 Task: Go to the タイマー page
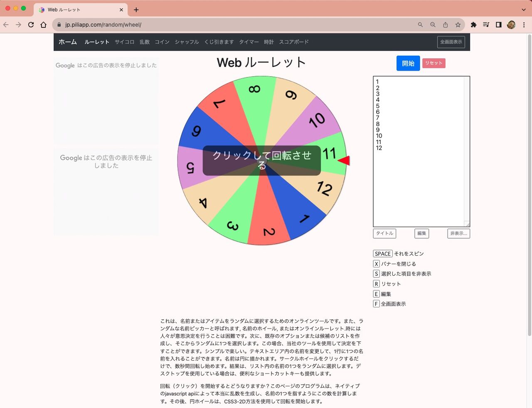[x=249, y=42]
